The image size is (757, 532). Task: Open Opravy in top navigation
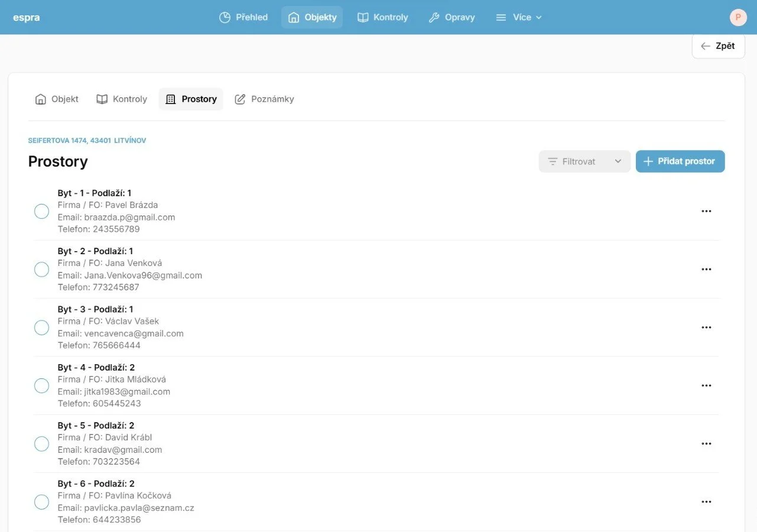click(451, 17)
